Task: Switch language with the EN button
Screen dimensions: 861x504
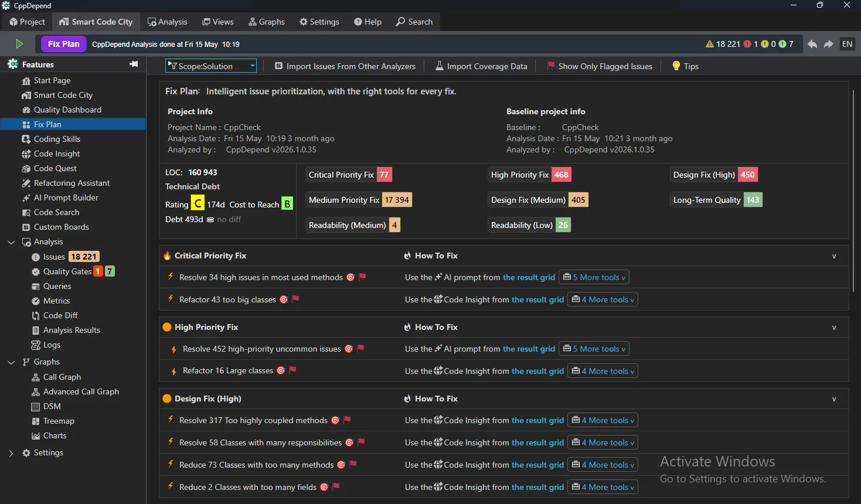Action: [x=848, y=44]
